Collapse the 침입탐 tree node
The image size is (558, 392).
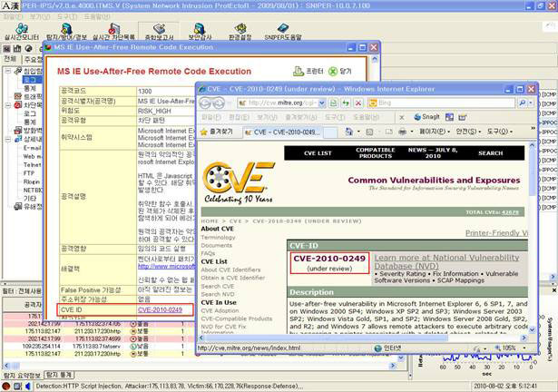coord(8,71)
